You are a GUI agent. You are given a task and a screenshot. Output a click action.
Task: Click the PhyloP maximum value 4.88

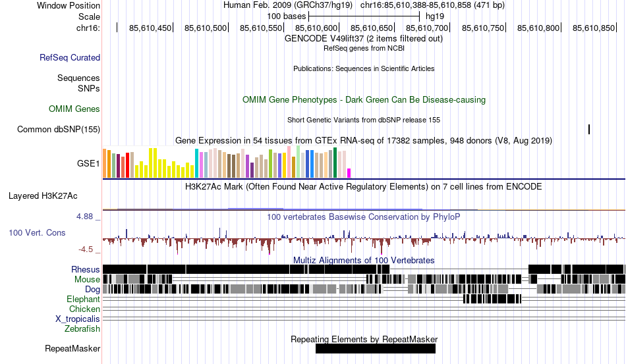[x=84, y=217]
